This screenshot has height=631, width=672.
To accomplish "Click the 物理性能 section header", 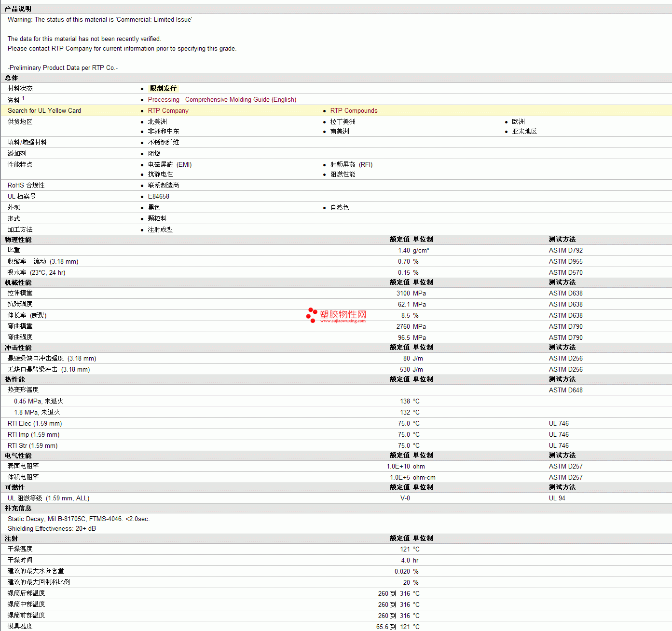I will [18, 240].
